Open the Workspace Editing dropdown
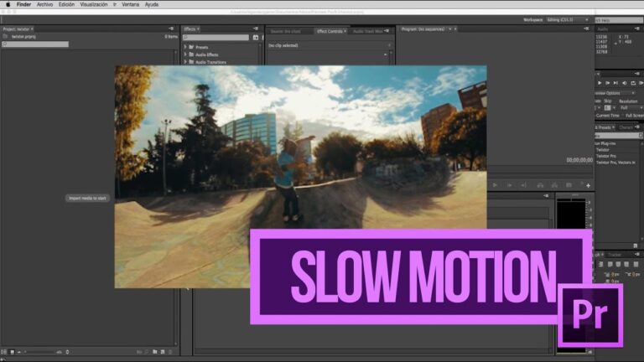The width and height of the screenshot is (644, 362). tap(569, 20)
